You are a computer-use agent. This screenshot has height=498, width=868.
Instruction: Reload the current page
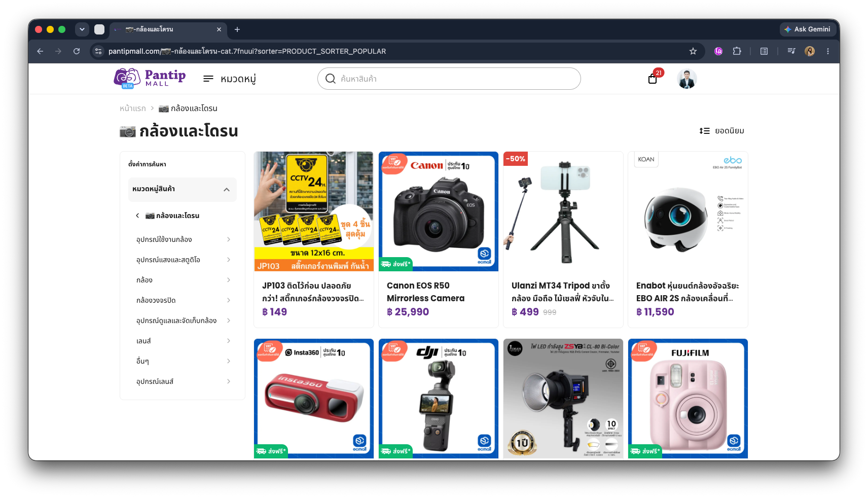pos(77,51)
